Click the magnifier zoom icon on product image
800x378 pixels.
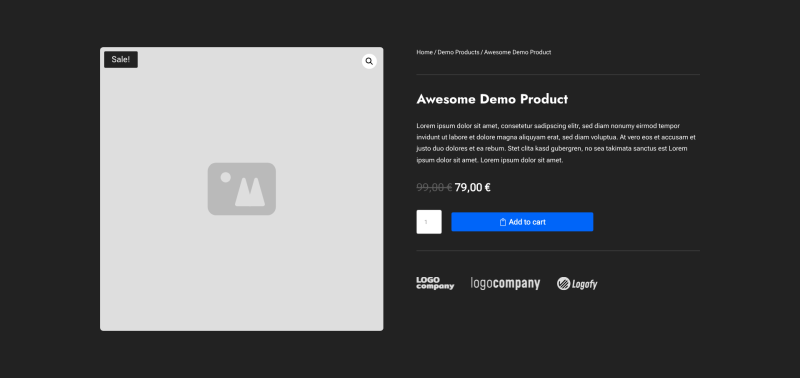(369, 61)
